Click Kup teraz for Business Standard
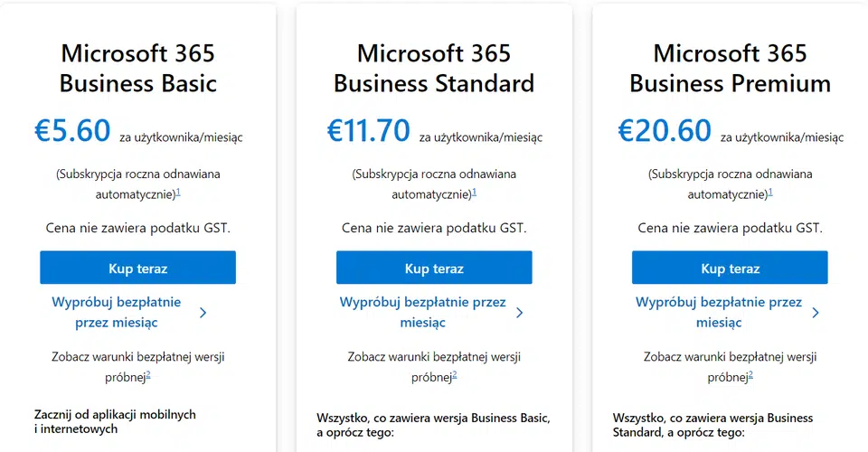The image size is (868, 452). [x=434, y=268]
